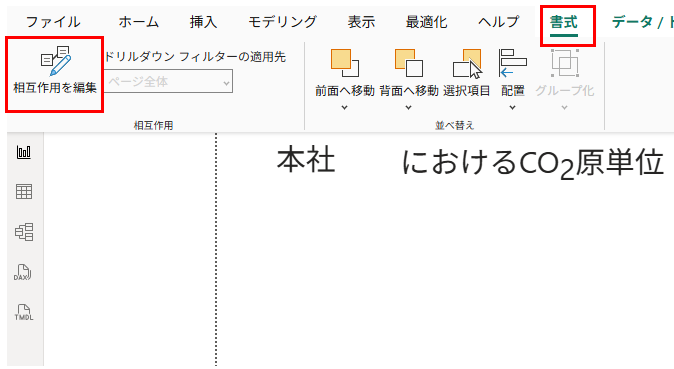This screenshot has height=369, width=674.
Task: Open Model view in left sidebar
Action: (24, 232)
